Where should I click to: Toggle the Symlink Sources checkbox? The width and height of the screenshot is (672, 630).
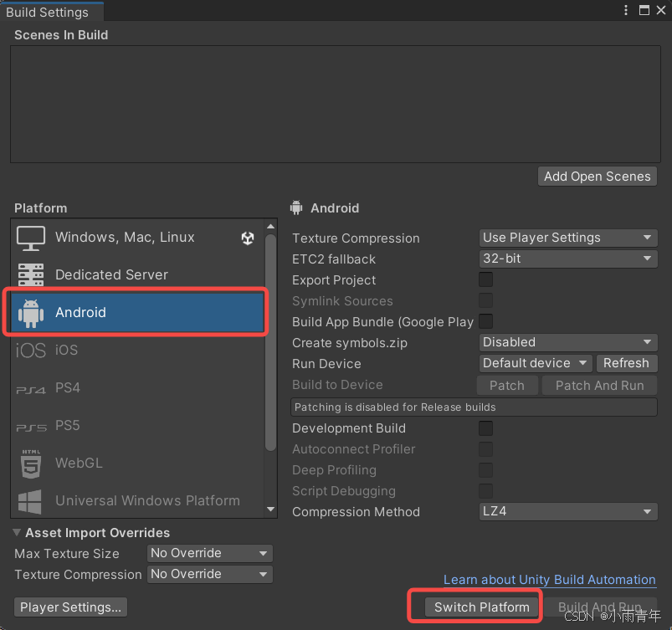(485, 300)
